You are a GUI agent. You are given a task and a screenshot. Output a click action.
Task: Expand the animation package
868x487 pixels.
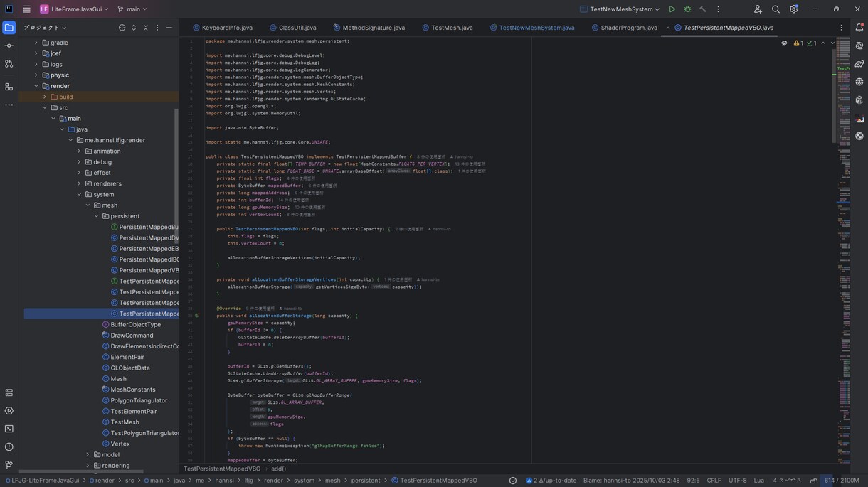[79, 151]
